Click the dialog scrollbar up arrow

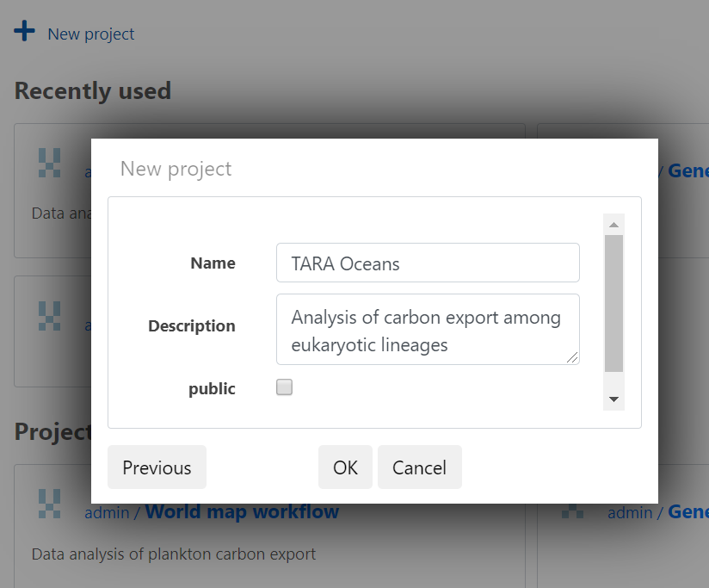tap(613, 225)
